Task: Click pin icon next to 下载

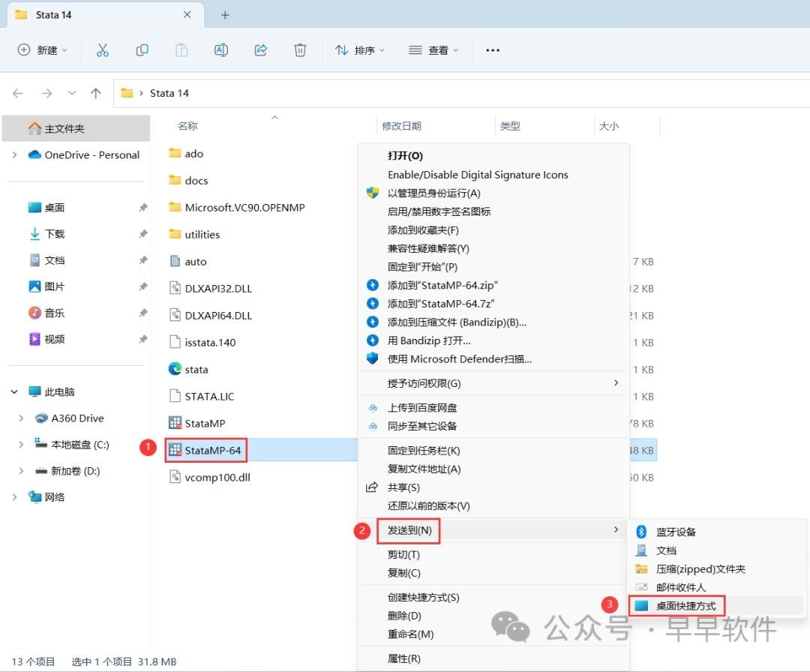Action: (143, 234)
